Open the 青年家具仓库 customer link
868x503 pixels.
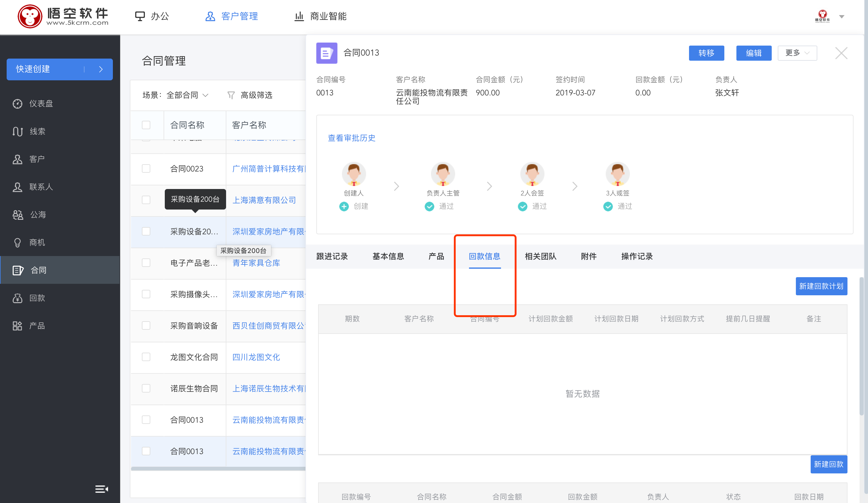(x=256, y=263)
